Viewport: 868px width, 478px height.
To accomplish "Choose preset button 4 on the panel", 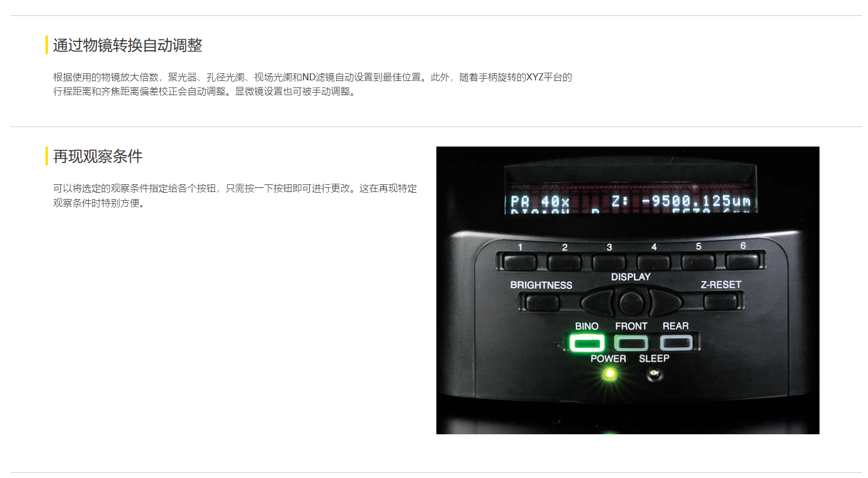I will [x=653, y=262].
